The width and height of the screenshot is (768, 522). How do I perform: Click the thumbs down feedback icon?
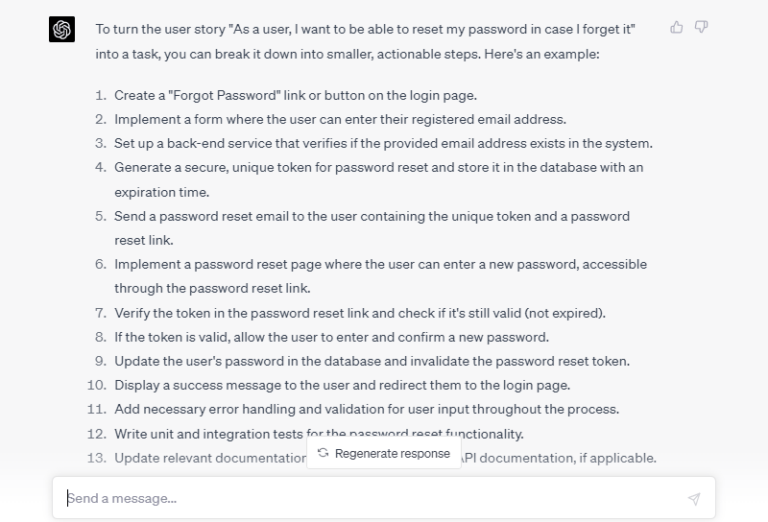pos(701,28)
